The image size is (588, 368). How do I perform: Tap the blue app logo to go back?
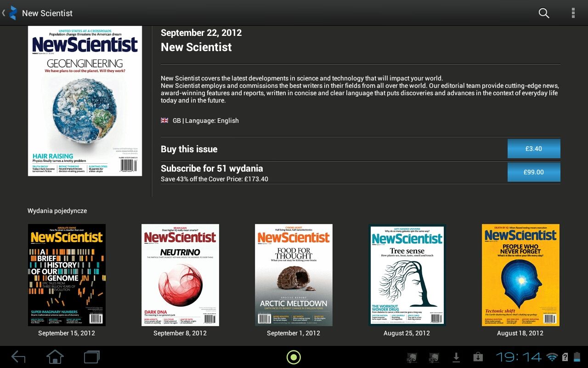tap(13, 13)
